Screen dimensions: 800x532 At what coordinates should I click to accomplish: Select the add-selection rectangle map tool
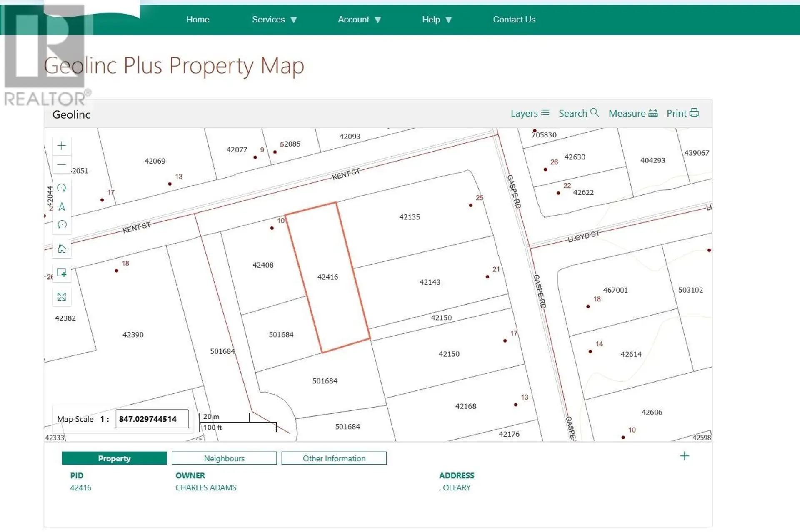tap(62, 273)
